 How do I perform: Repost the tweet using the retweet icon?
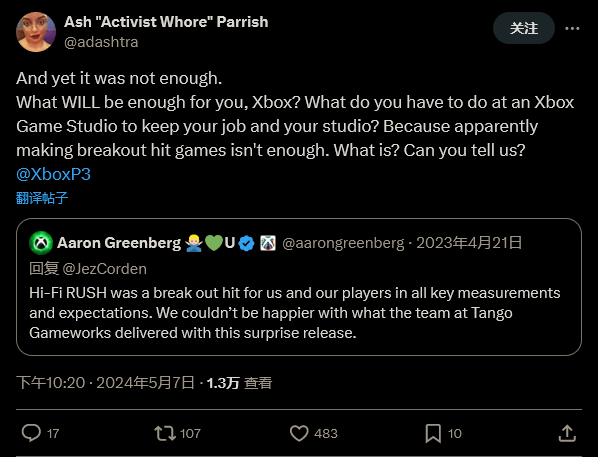pos(165,433)
